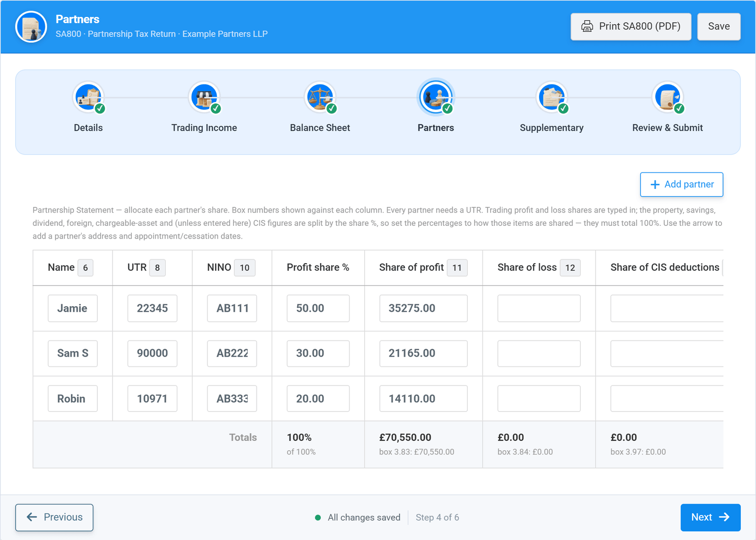
Task: Add a new partner
Action: click(x=681, y=184)
